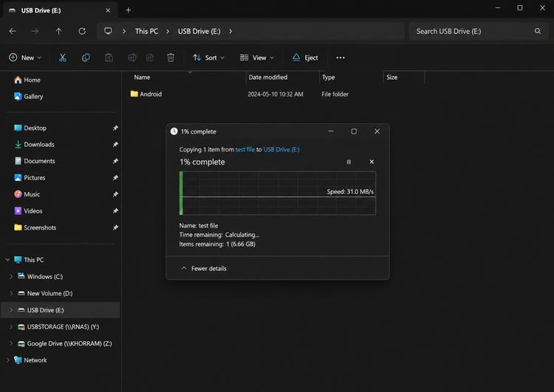Open the Sort options dropdown
Screen dimensions: 554x392
tap(208, 58)
